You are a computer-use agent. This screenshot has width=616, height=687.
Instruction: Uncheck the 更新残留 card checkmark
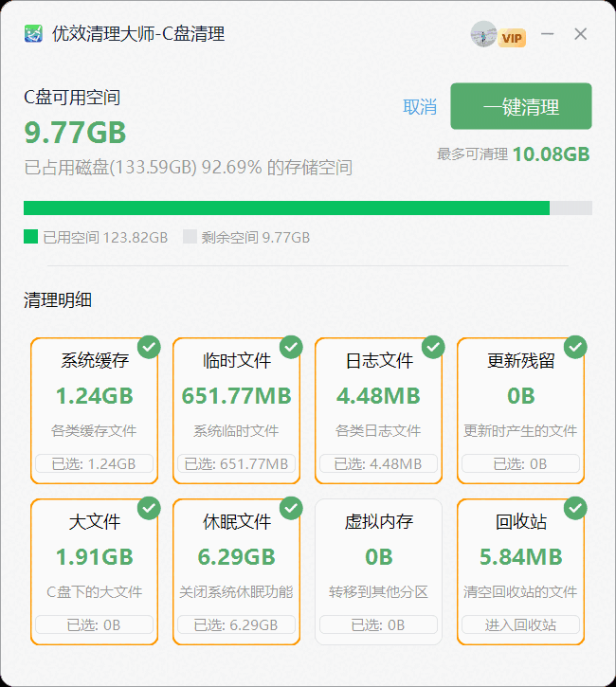click(x=575, y=347)
